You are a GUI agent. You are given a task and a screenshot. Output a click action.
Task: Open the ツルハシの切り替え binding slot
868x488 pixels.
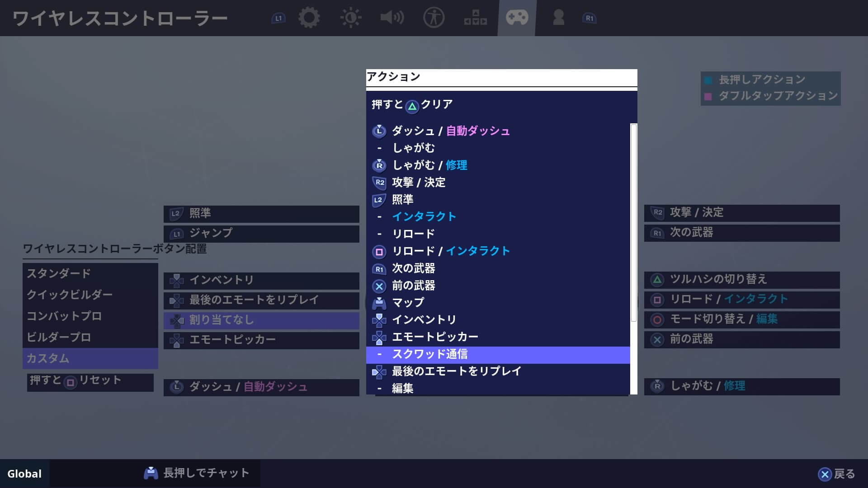(741, 279)
